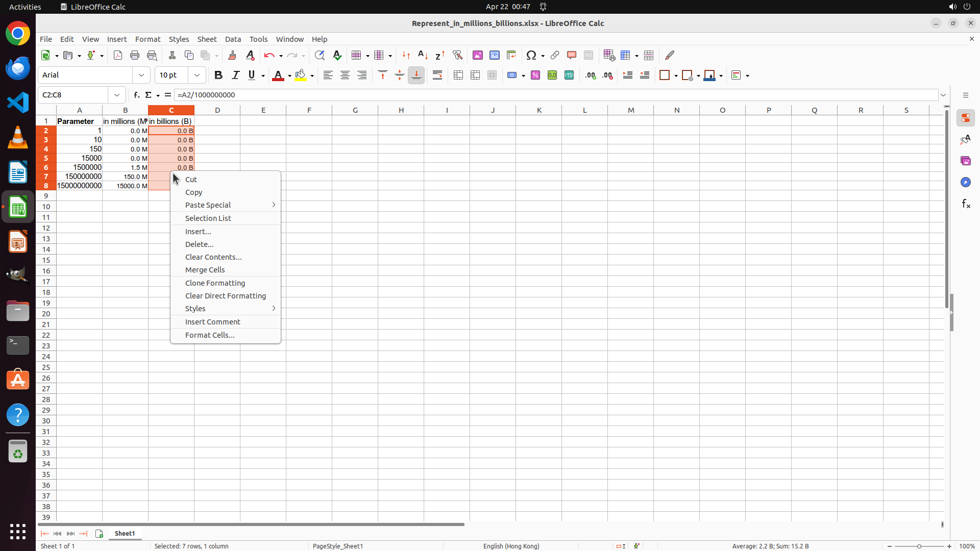This screenshot has width=980, height=551.
Task: Open the font size dropdown
Action: [197, 75]
